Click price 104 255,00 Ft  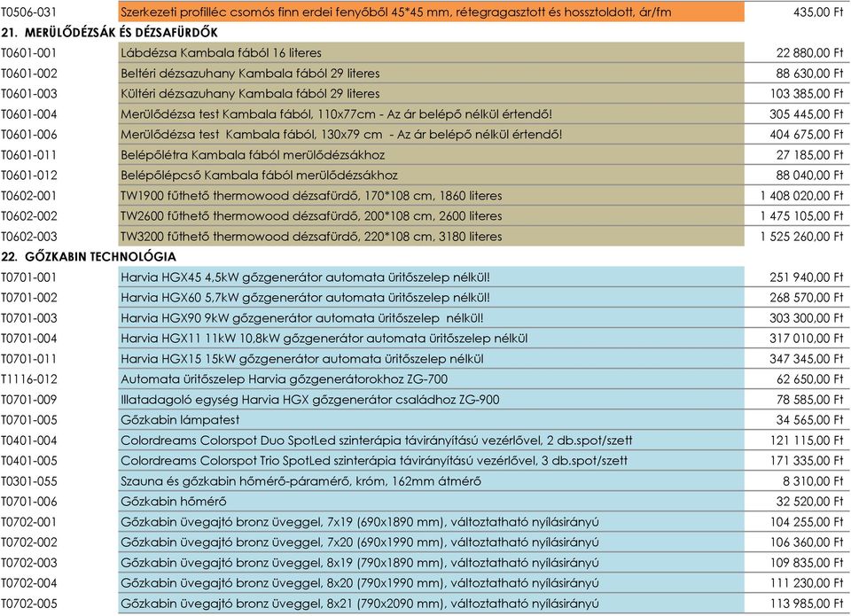coord(807,521)
